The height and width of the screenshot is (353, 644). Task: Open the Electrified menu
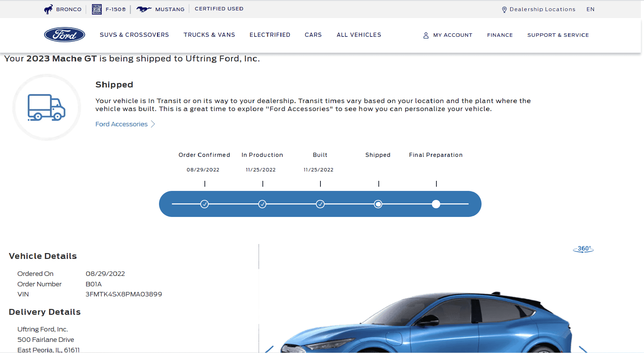(270, 35)
